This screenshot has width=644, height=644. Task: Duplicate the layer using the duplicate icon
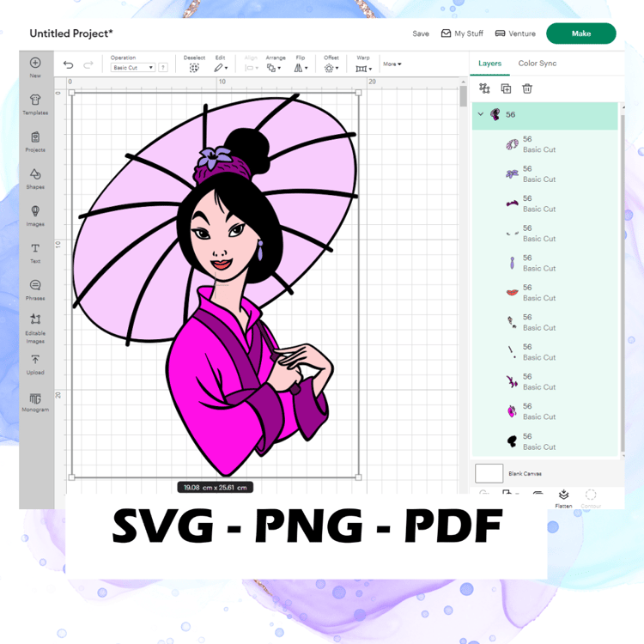pyautogui.click(x=506, y=88)
